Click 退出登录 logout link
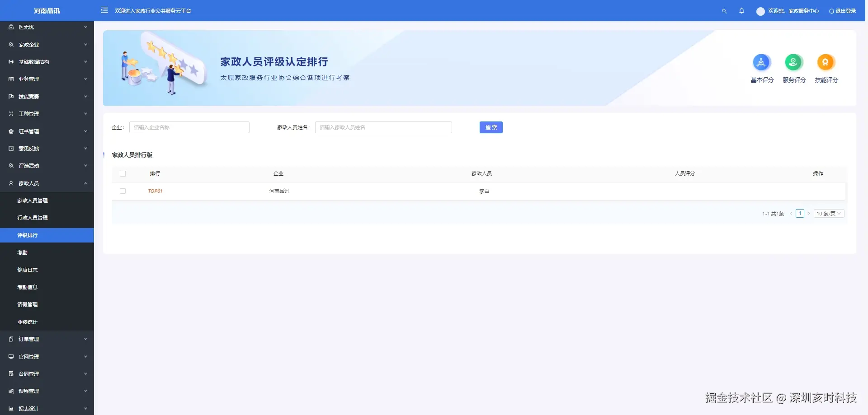Viewport: 868px width, 415px height. coord(842,11)
